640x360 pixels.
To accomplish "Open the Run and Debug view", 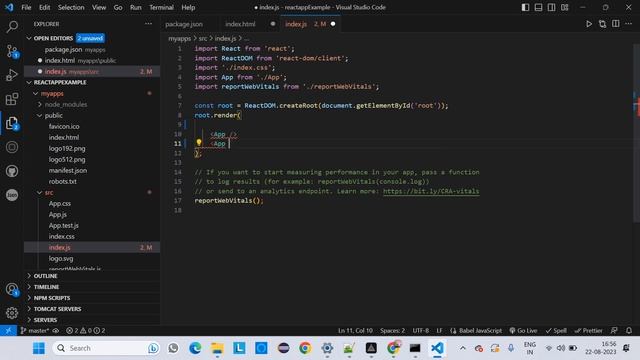I will tap(12, 75).
